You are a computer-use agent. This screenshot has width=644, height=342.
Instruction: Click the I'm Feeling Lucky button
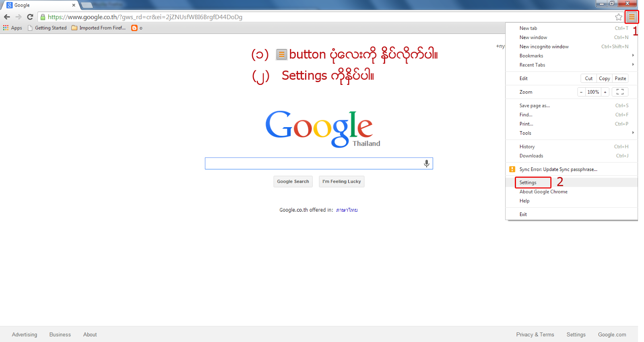(342, 181)
